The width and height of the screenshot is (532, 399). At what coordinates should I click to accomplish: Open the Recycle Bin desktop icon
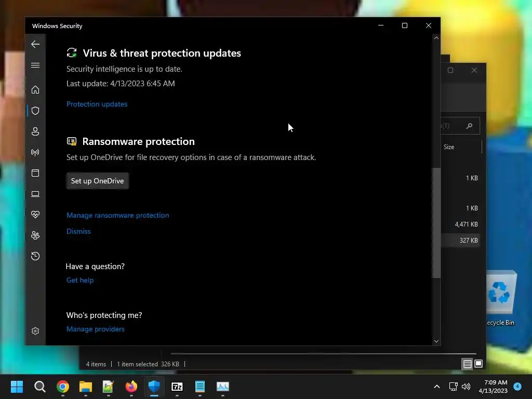[501, 299]
